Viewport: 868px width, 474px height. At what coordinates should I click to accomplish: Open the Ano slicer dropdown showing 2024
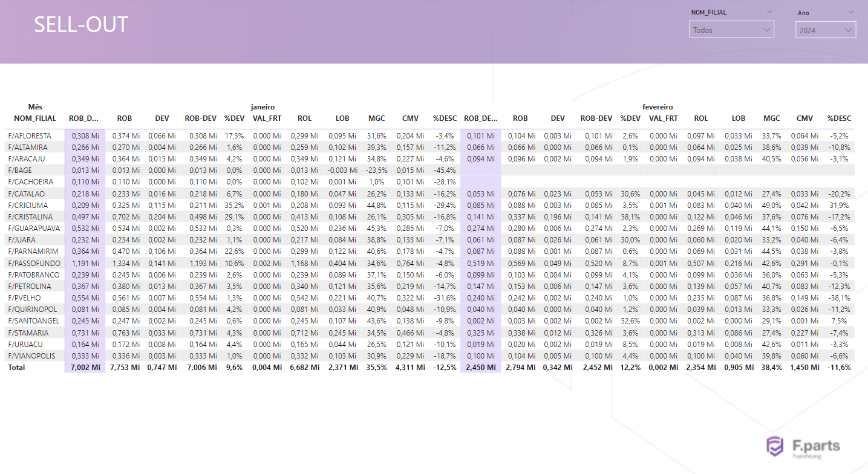coord(826,30)
